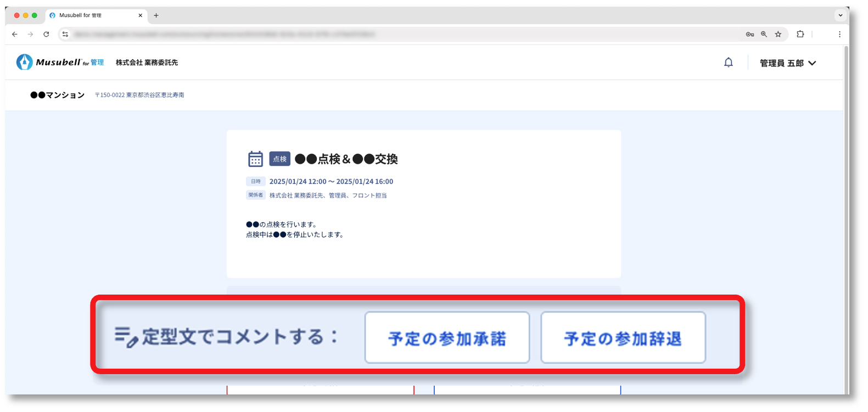Click the template comment pencil icon
Viewport: 868px width, 412px height.
point(126,337)
